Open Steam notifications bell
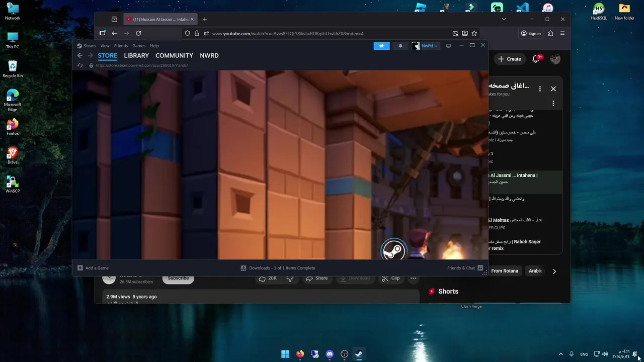The image size is (644, 362). [x=400, y=46]
